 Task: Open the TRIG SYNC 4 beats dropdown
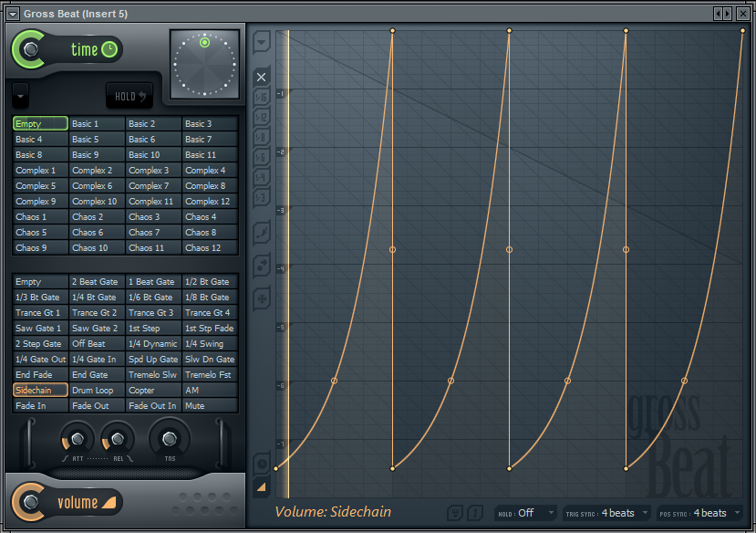(x=606, y=513)
